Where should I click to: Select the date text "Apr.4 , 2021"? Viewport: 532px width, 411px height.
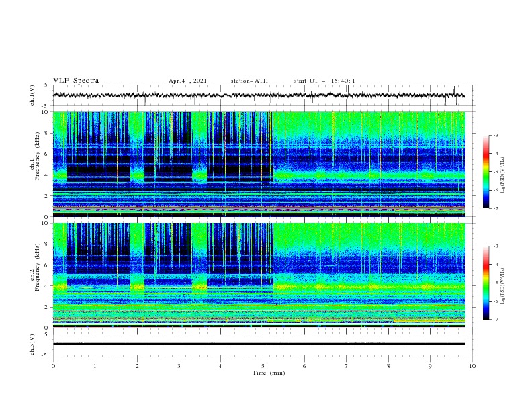click(187, 81)
